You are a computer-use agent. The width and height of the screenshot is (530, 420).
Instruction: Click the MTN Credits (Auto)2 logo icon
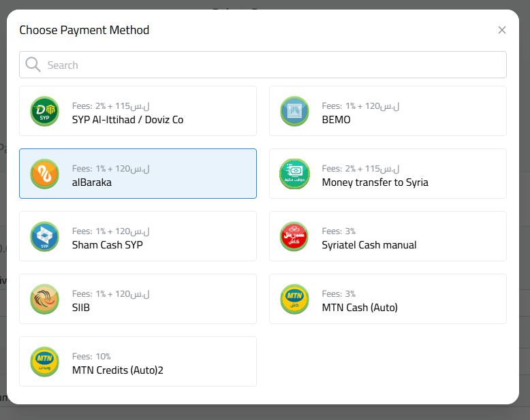pyautogui.click(x=44, y=361)
